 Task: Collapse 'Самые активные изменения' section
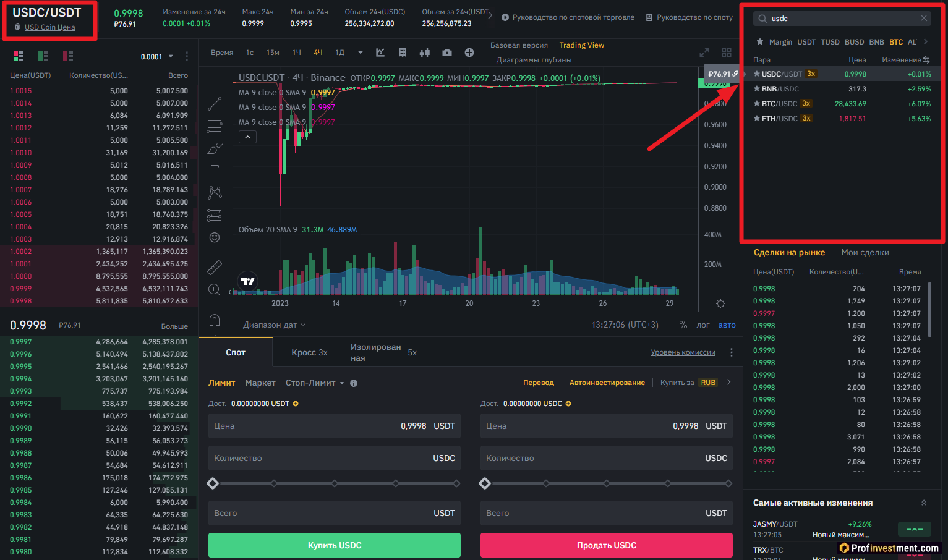pos(924,503)
